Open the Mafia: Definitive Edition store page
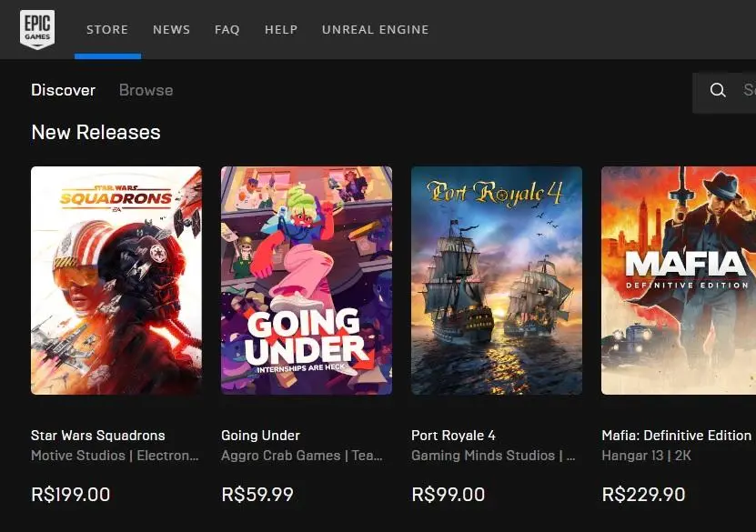This screenshot has width=756, height=532. click(676, 435)
